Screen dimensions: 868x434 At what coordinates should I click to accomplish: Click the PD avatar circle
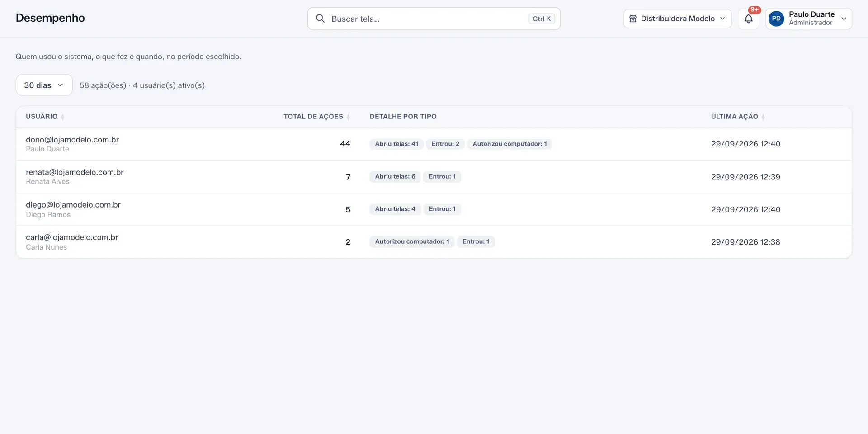(x=776, y=19)
